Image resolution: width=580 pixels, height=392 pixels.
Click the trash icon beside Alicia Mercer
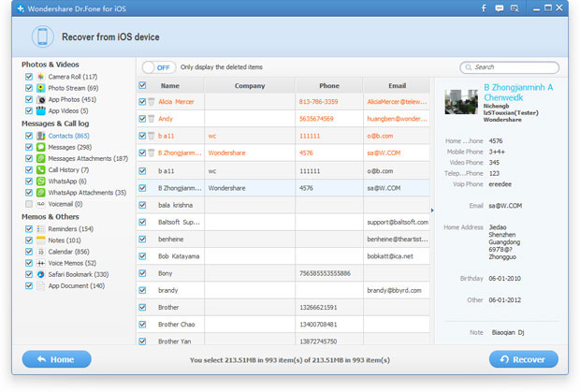tap(151, 102)
